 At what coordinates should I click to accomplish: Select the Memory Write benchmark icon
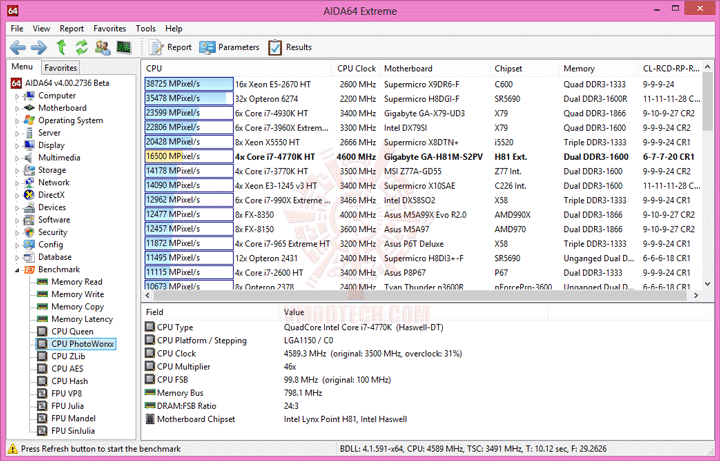click(x=42, y=294)
